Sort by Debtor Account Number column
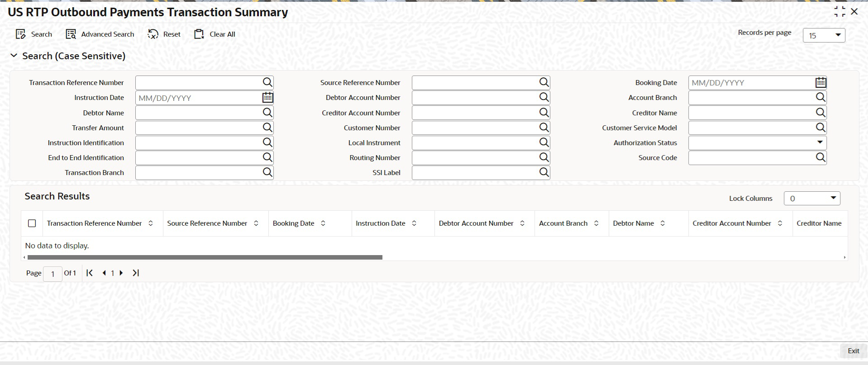868x365 pixels. pyautogui.click(x=522, y=223)
